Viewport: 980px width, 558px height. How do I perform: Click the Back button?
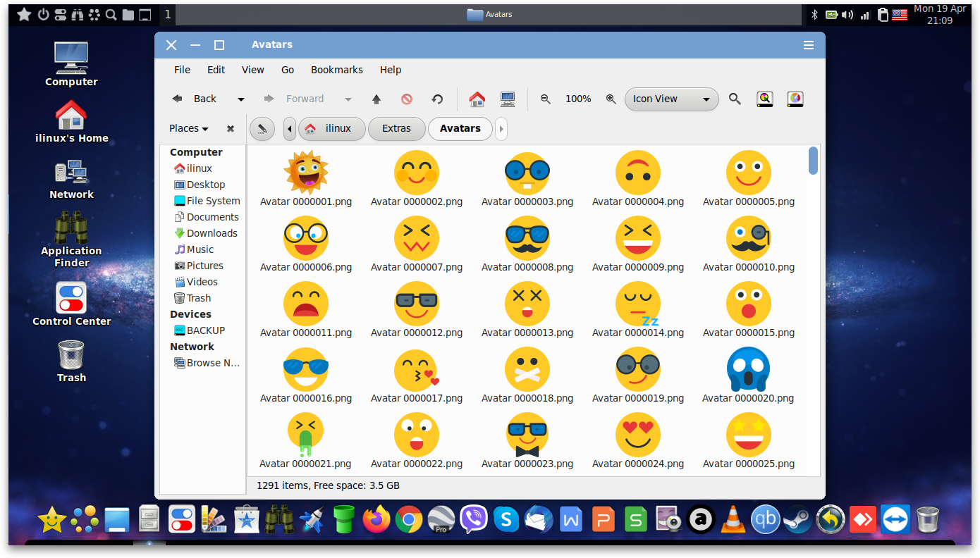pyautogui.click(x=195, y=99)
